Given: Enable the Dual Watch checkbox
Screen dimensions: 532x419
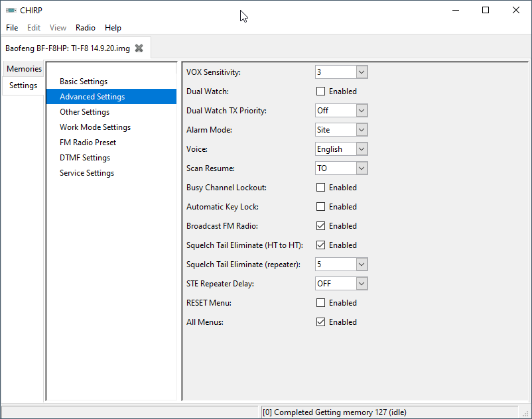Looking at the screenshot, I should [320, 91].
